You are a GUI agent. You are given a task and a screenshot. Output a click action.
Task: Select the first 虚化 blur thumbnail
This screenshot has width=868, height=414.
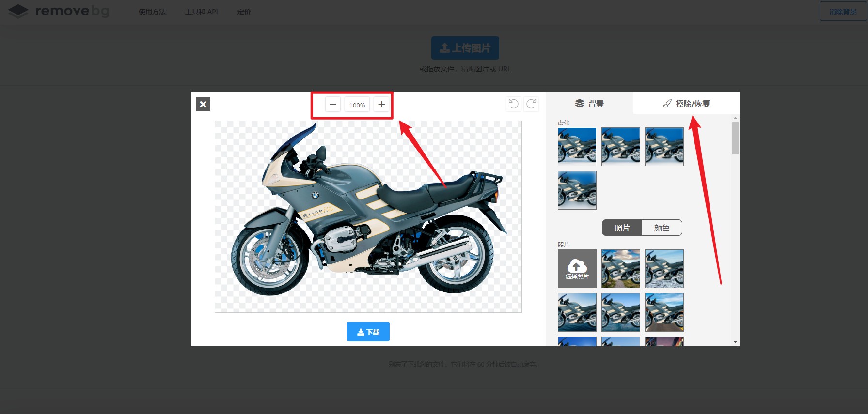tap(577, 147)
